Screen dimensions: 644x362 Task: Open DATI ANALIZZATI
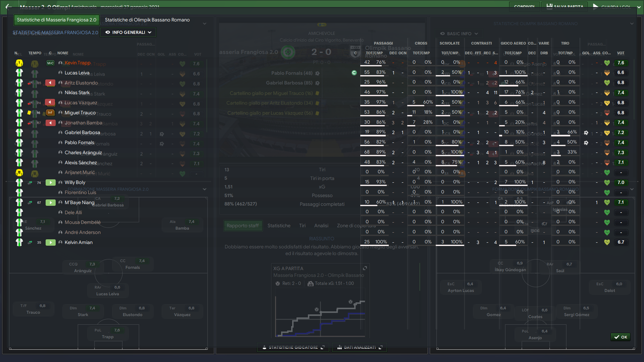pyautogui.click(x=360, y=347)
